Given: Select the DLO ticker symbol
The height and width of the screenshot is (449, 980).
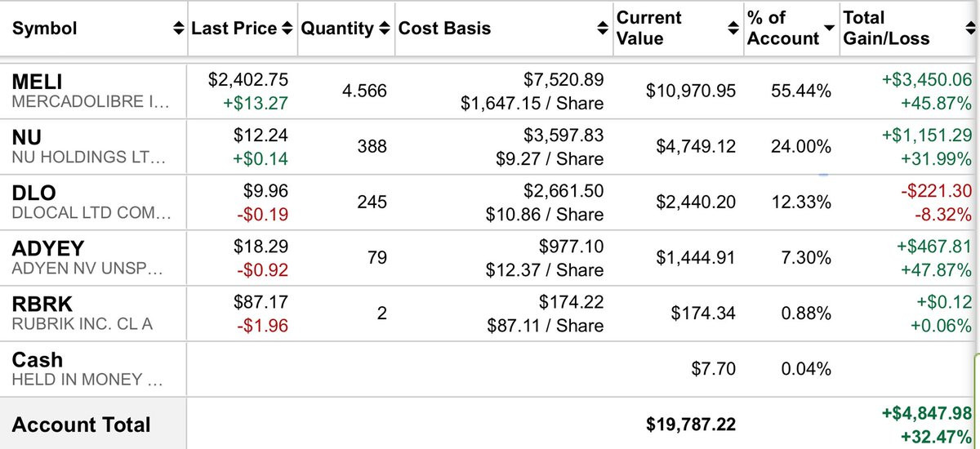Looking at the screenshot, I should point(33,193).
